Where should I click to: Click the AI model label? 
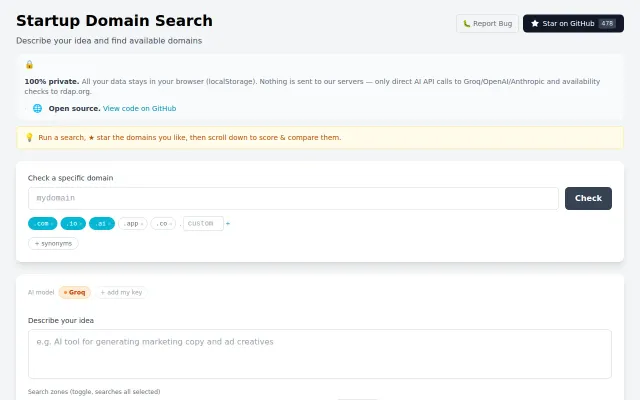pos(41,292)
